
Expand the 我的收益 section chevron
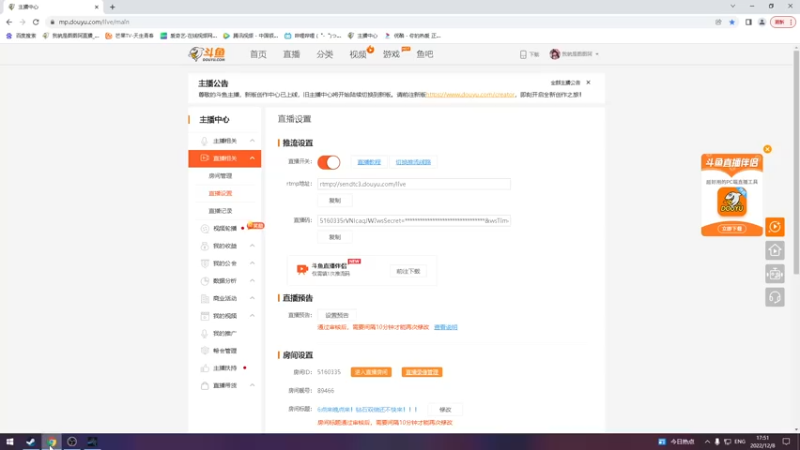(x=252, y=246)
